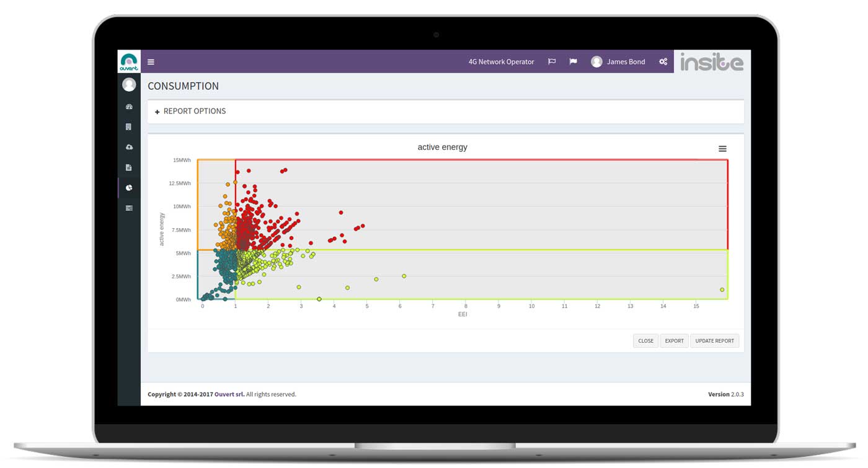Open the cloud upload sidebar icon
This screenshot has height=468, width=868.
click(129, 148)
